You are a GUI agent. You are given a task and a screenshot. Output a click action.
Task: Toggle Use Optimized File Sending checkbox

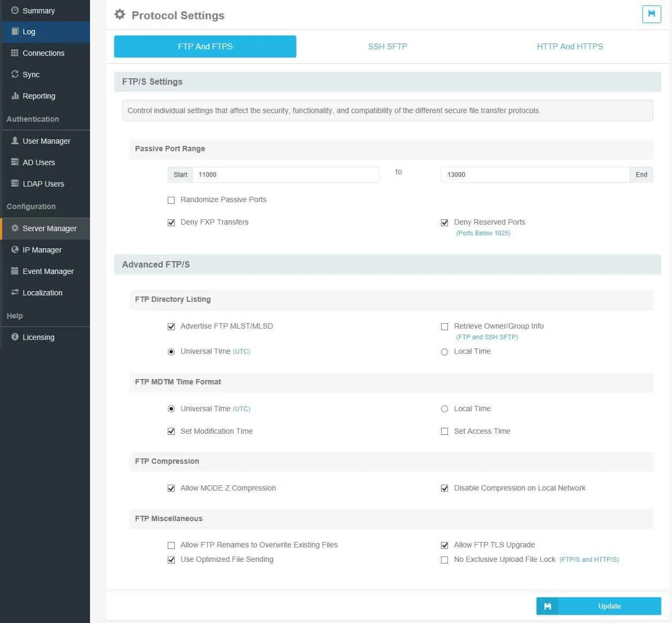coord(171,560)
